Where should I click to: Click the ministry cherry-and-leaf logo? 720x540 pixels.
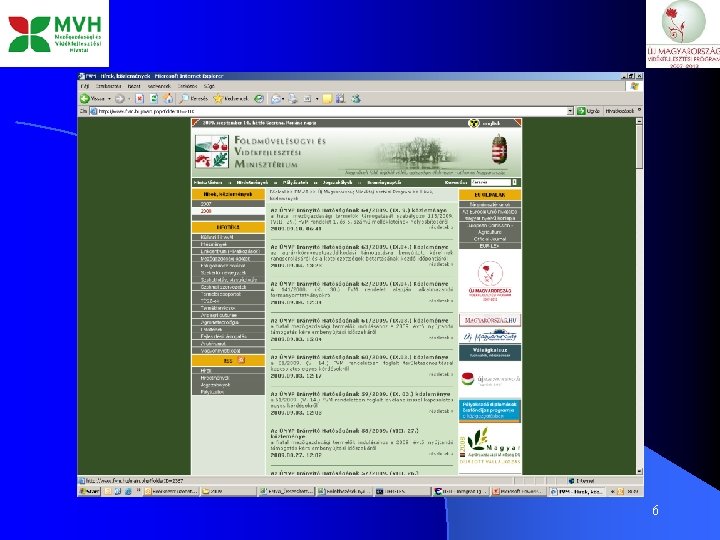coord(212,151)
